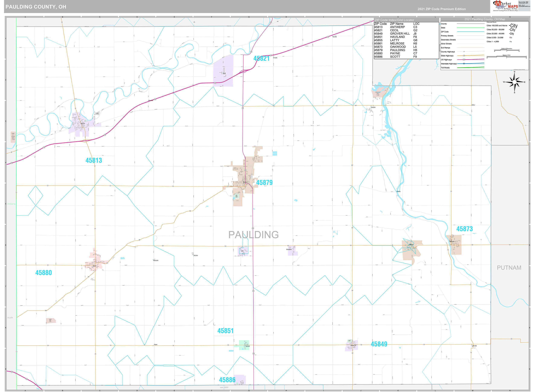Click the PUTNAM county label
The height and width of the screenshot is (392, 533).
pyautogui.click(x=509, y=268)
